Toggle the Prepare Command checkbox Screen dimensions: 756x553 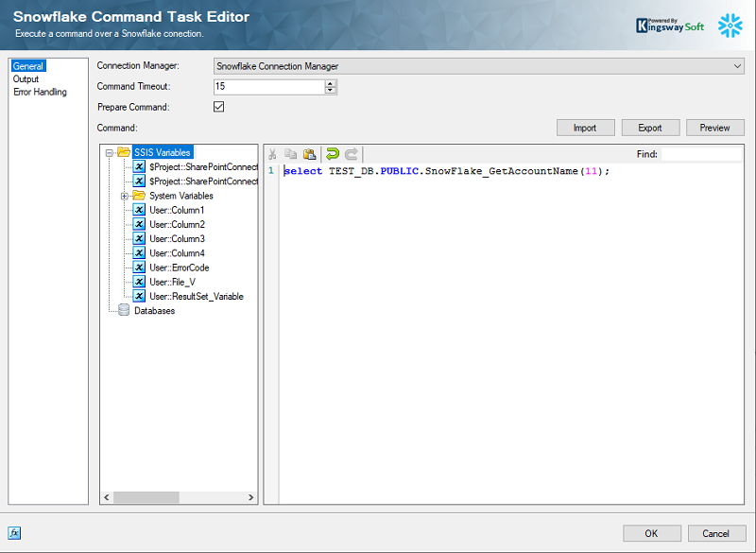(219, 107)
